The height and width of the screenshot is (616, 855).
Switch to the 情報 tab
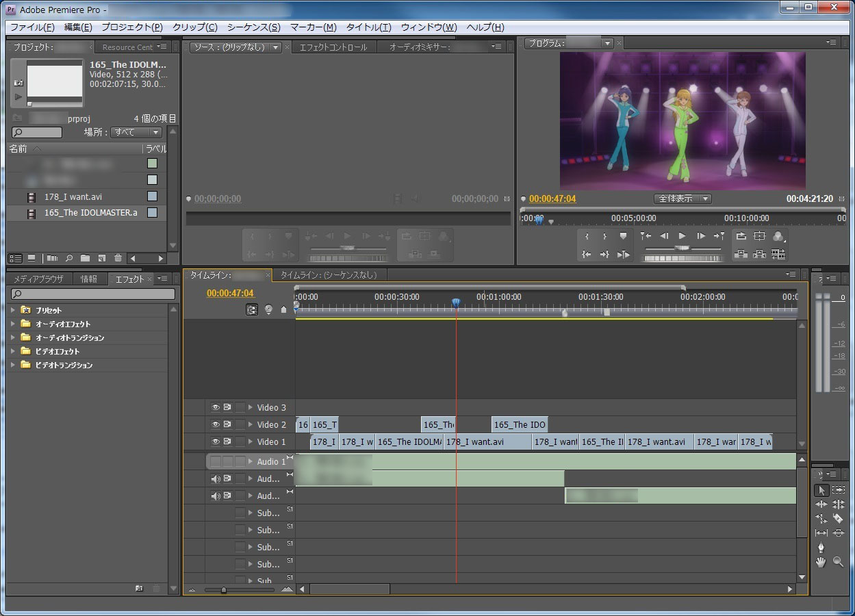[89, 279]
